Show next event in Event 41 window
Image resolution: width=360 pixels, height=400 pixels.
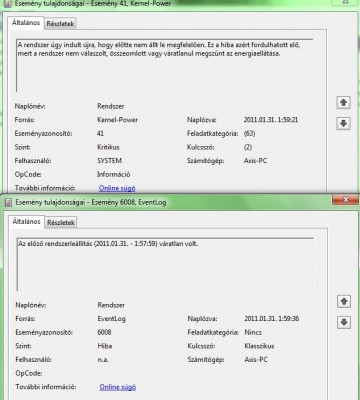pyautogui.click(x=343, y=123)
